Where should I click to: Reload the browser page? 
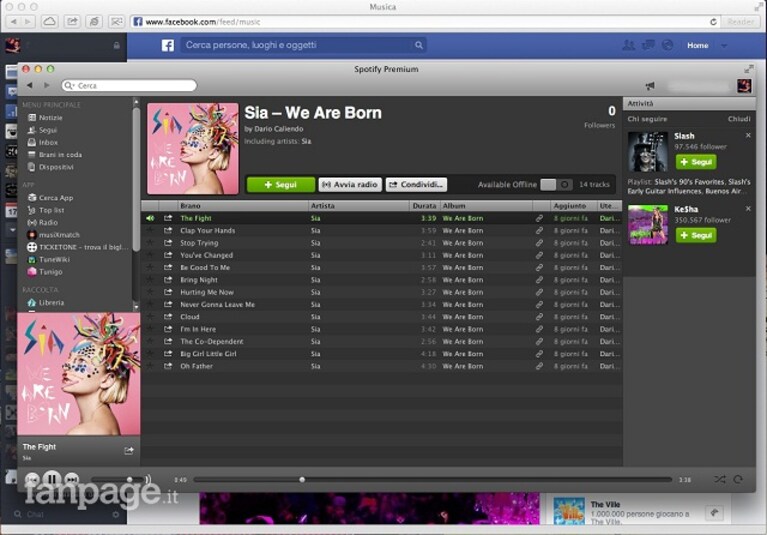click(713, 22)
